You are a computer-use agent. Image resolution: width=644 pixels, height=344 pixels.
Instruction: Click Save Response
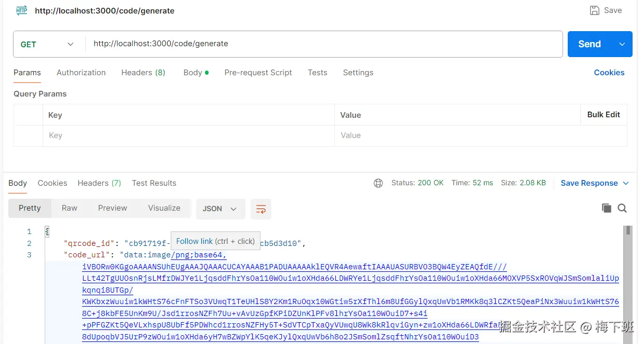(x=589, y=183)
